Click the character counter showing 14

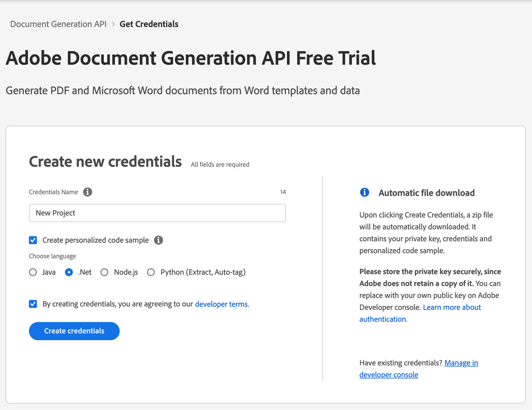tap(283, 192)
